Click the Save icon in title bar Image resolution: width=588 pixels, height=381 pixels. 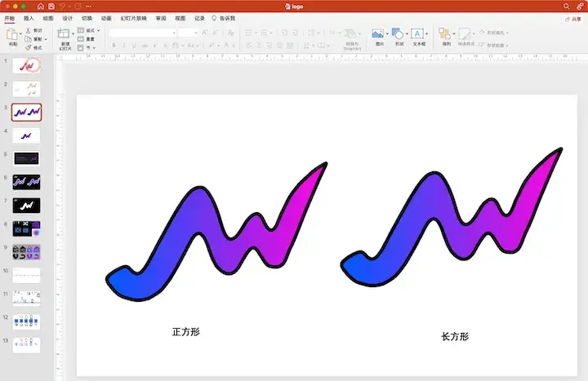pyautogui.click(x=51, y=7)
